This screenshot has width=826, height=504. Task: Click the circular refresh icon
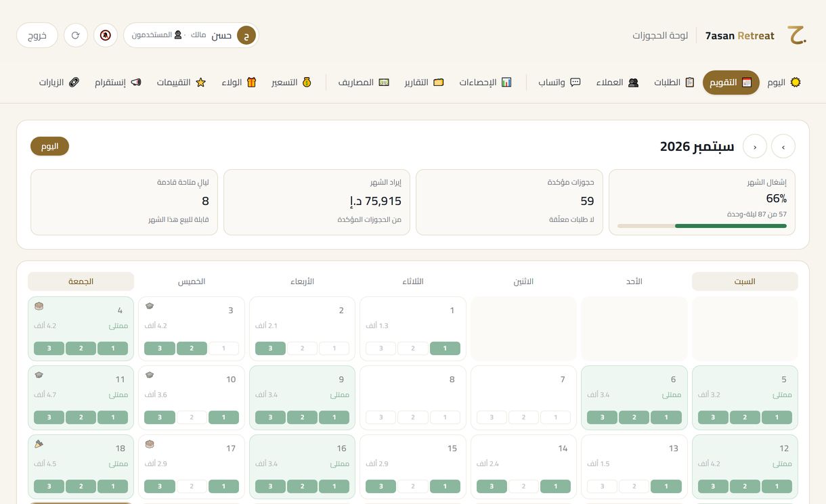click(x=76, y=35)
